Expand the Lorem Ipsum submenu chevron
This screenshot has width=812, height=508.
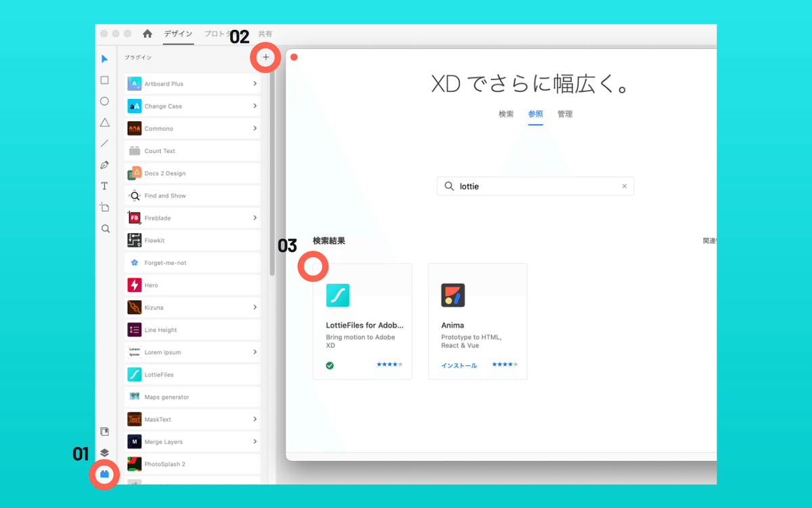click(x=255, y=352)
